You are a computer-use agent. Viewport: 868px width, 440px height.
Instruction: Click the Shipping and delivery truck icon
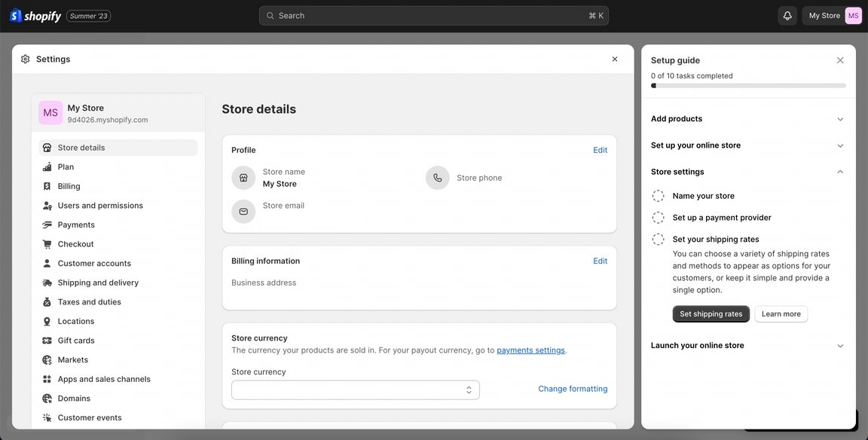click(47, 283)
